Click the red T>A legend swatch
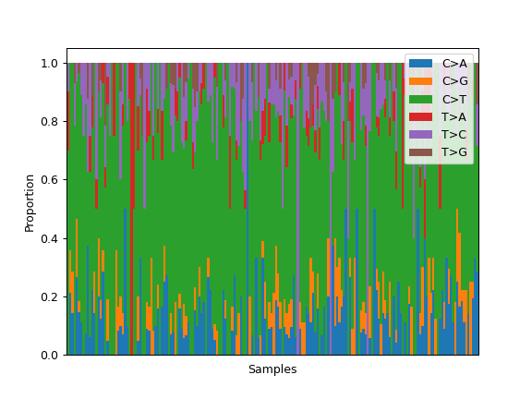Screen dimensions: 532x399 pos(420,116)
